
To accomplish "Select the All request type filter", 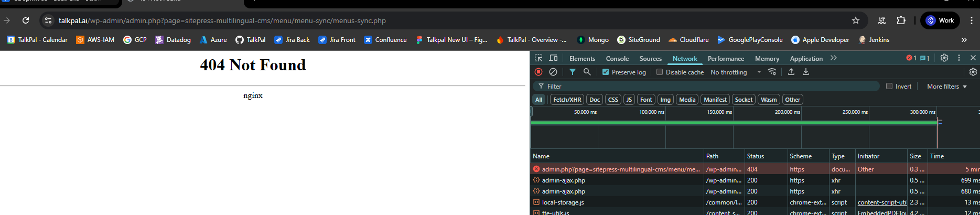I will coord(539,100).
